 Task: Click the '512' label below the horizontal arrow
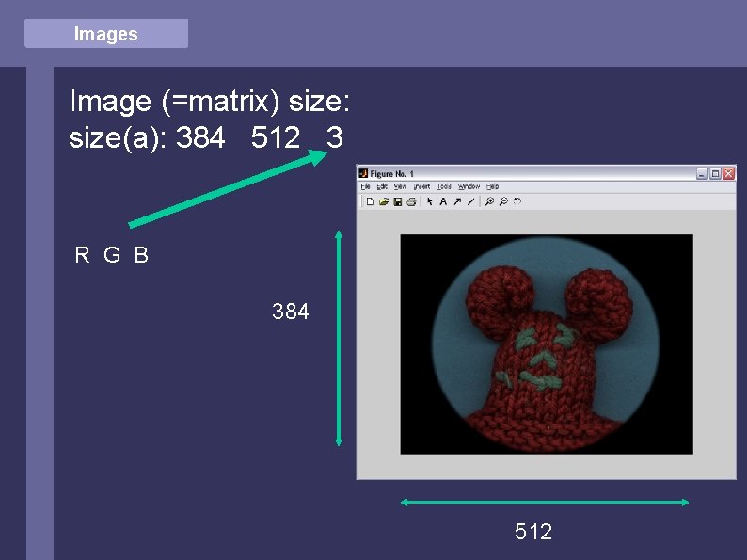(533, 532)
